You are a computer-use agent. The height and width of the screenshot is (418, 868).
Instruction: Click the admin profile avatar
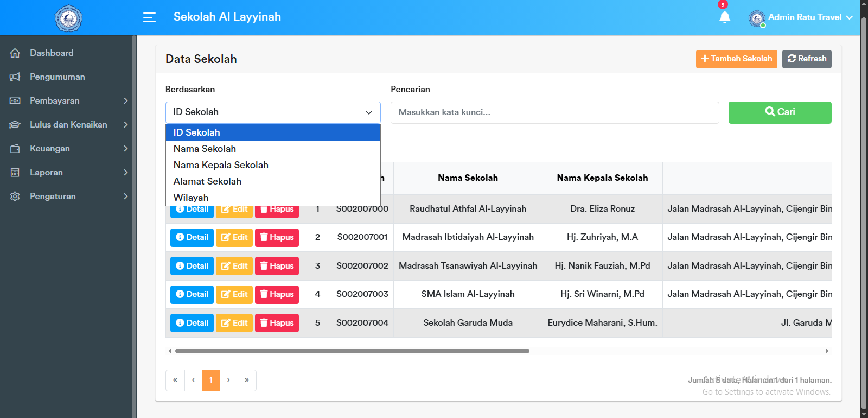757,18
